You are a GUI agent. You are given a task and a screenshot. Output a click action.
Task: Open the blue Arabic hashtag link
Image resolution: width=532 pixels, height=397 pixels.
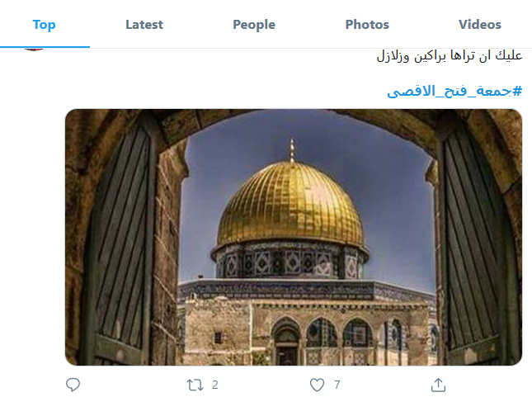(x=454, y=91)
